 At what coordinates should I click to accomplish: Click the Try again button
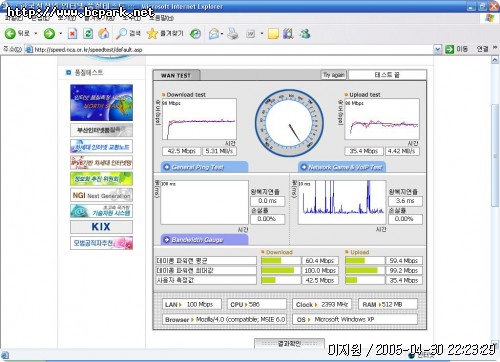334,75
